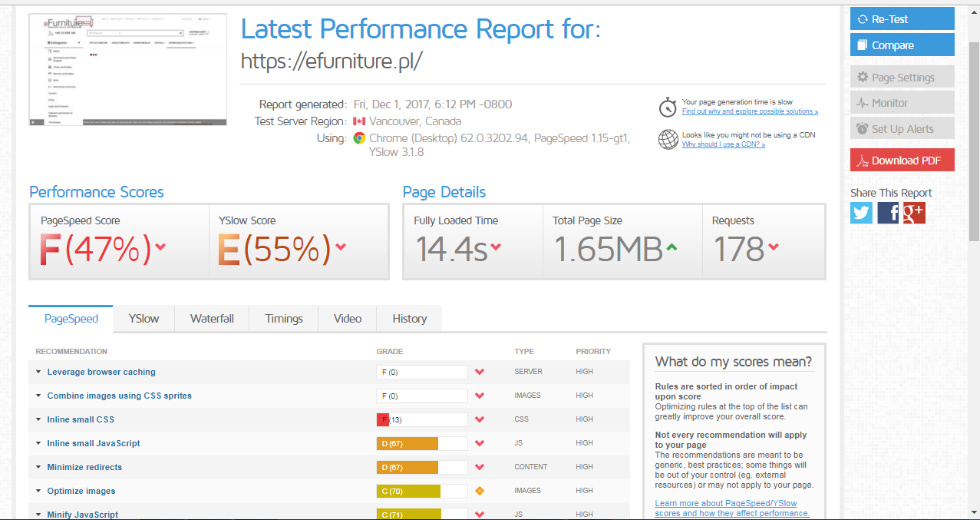
Task: Open 'Why should I use a CDN?' link
Action: point(723,144)
